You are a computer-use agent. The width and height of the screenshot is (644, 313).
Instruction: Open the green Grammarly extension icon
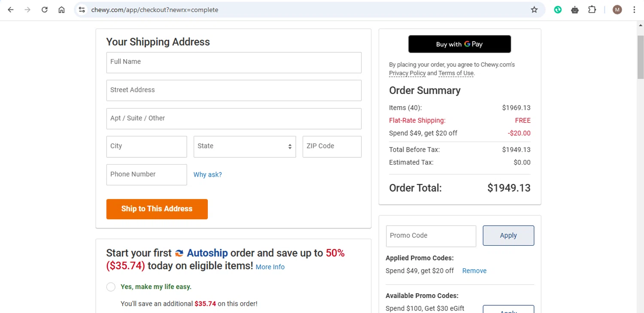(558, 9)
